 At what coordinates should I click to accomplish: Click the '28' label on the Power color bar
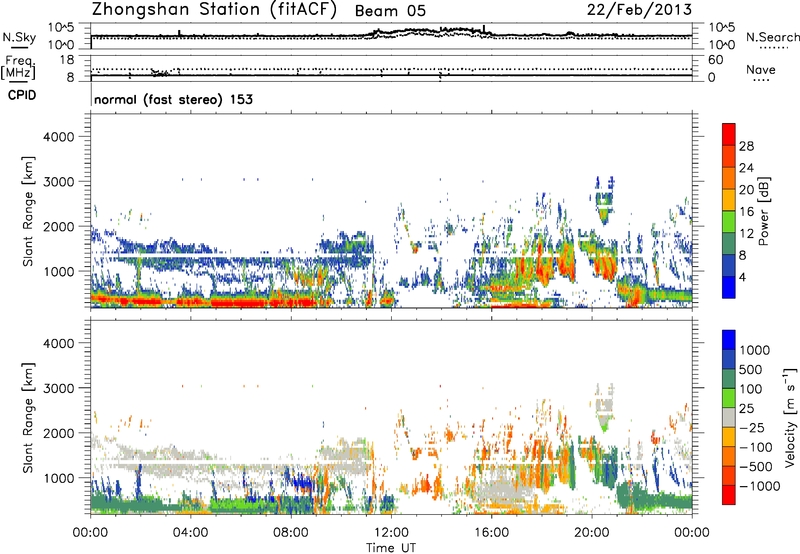pyautogui.click(x=746, y=146)
